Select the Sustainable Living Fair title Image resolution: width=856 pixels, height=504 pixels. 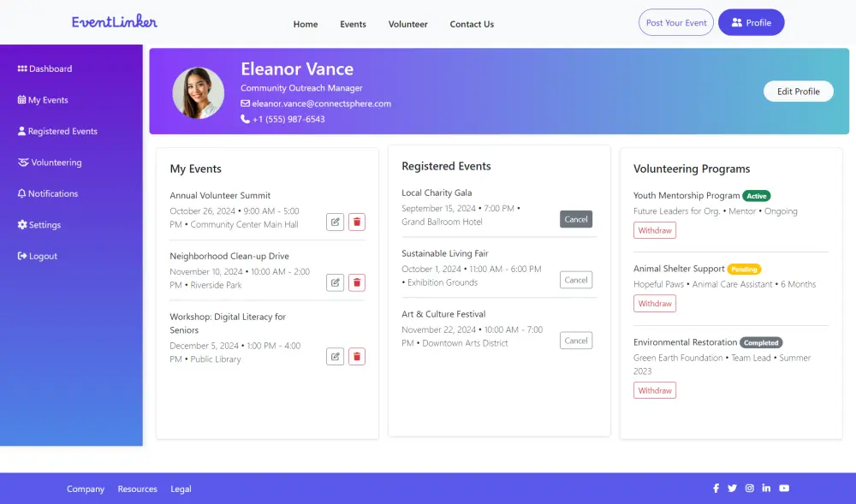pyautogui.click(x=445, y=253)
